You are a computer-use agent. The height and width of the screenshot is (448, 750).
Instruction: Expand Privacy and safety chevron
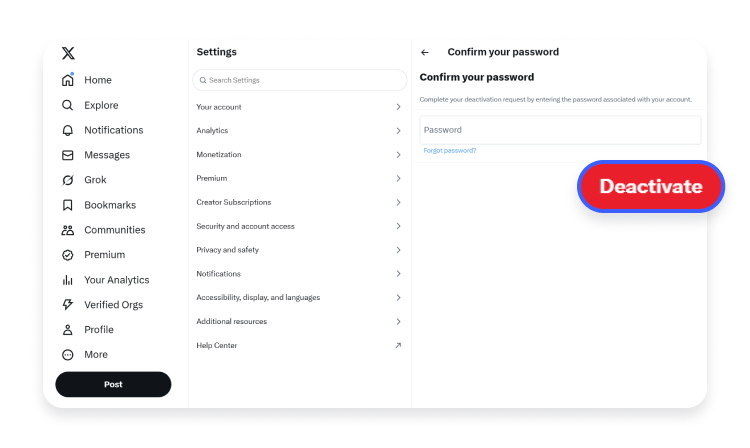tap(398, 250)
